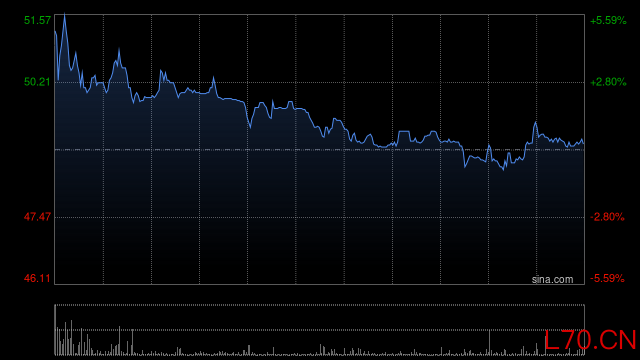Click the +5.59% percentage label

tap(608, 20)
